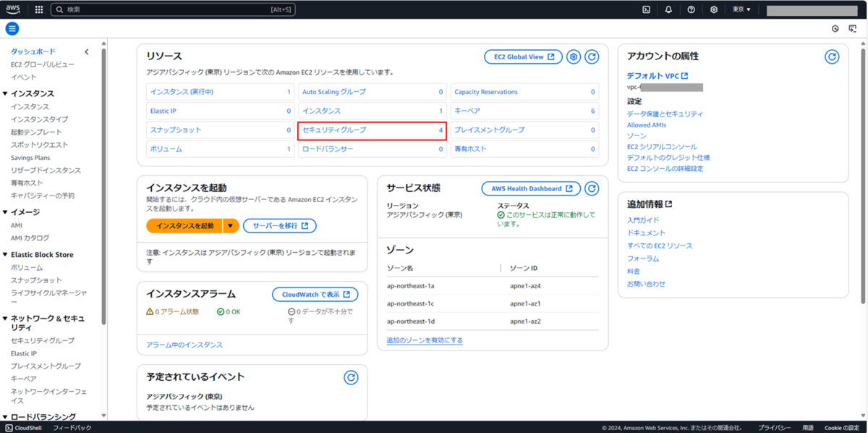
Task: Click the インスタンスを起動 orange button
Action: pyautogui.click(x=184, y=226)
